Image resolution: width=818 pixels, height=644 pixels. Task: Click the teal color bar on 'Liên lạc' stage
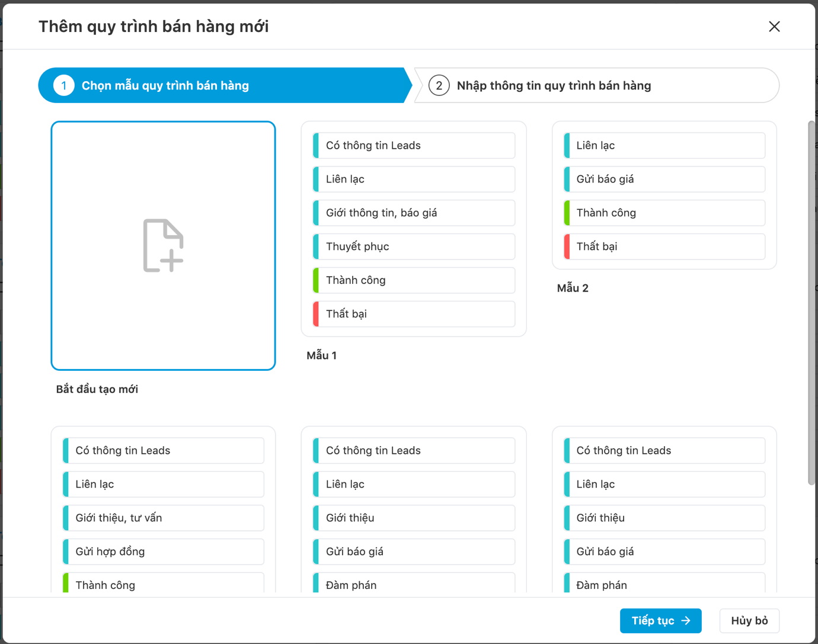tap(317, 179)
